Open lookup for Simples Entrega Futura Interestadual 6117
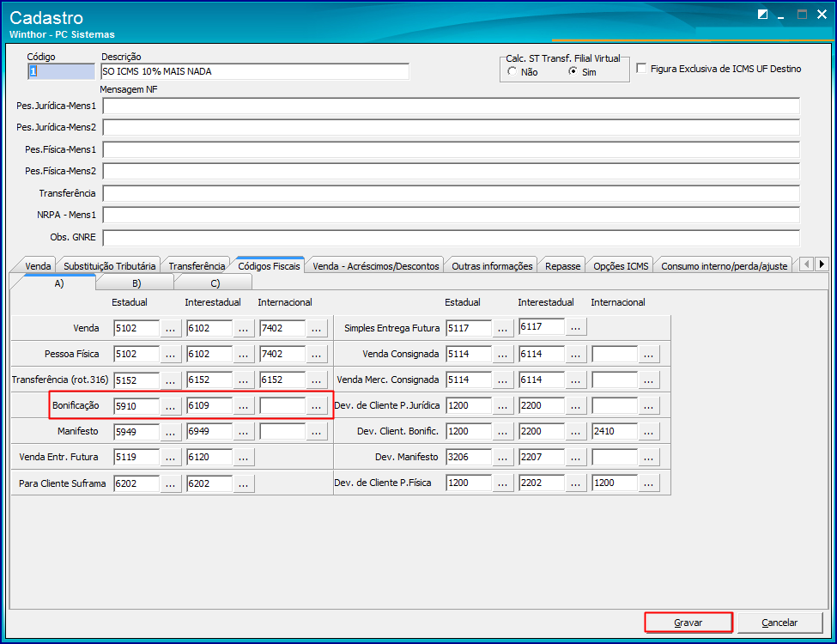Viewport: 837px width, 644px height. [x=575, y=327]
